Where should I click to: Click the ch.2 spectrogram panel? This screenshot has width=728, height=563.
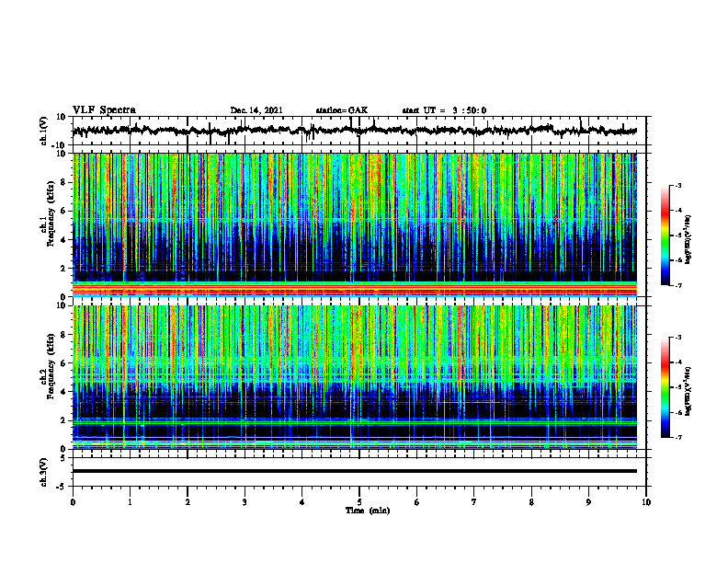(355, 377)
